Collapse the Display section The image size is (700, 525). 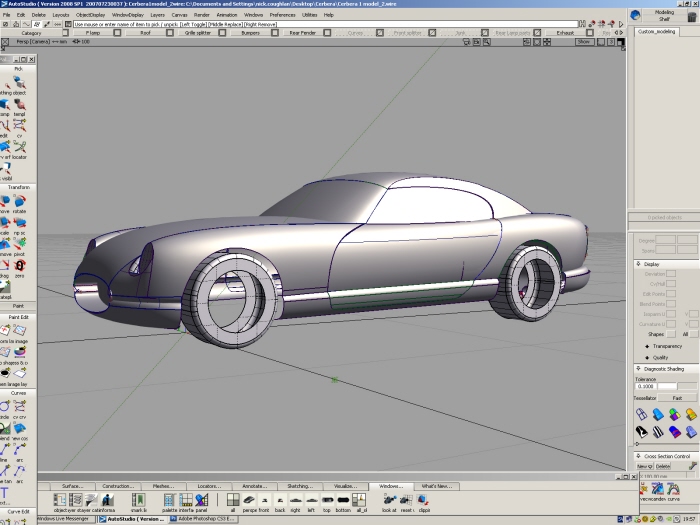click(x=637, y=264)
